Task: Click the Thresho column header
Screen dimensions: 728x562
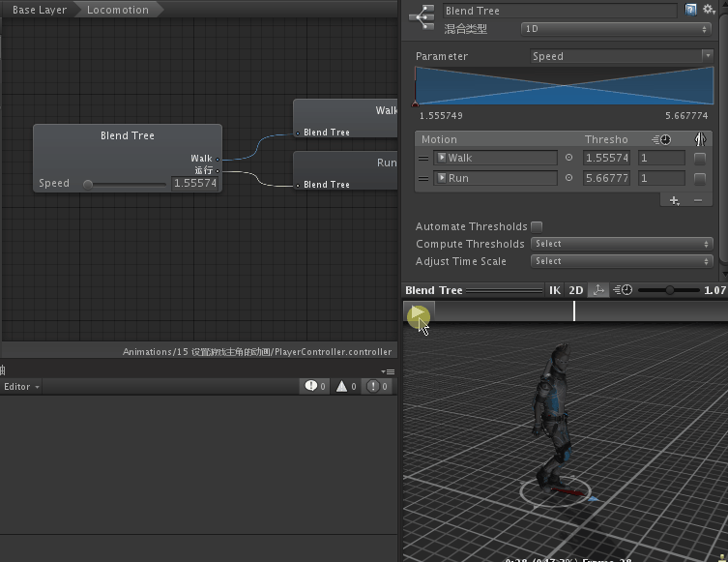Action: [606, 139]
